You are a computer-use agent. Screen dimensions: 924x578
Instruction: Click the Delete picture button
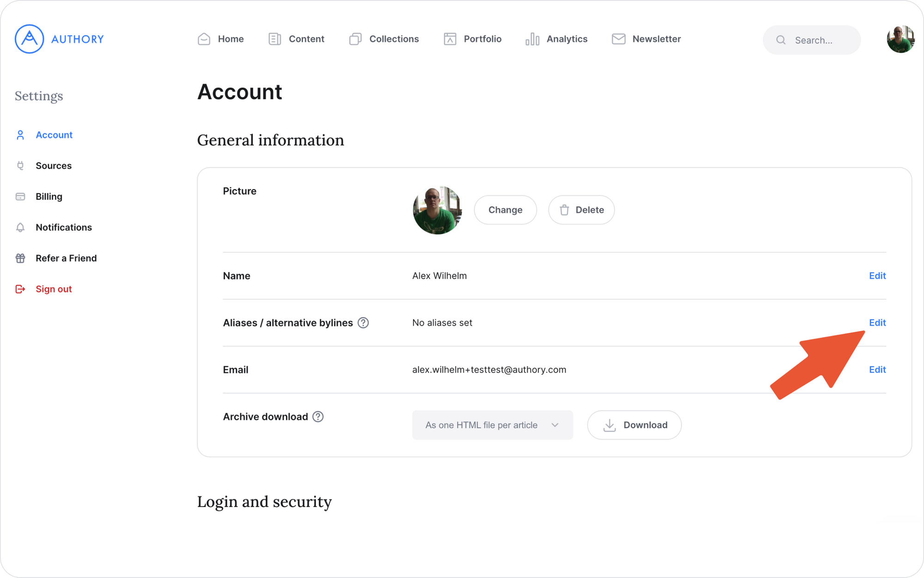coord(581,210)
